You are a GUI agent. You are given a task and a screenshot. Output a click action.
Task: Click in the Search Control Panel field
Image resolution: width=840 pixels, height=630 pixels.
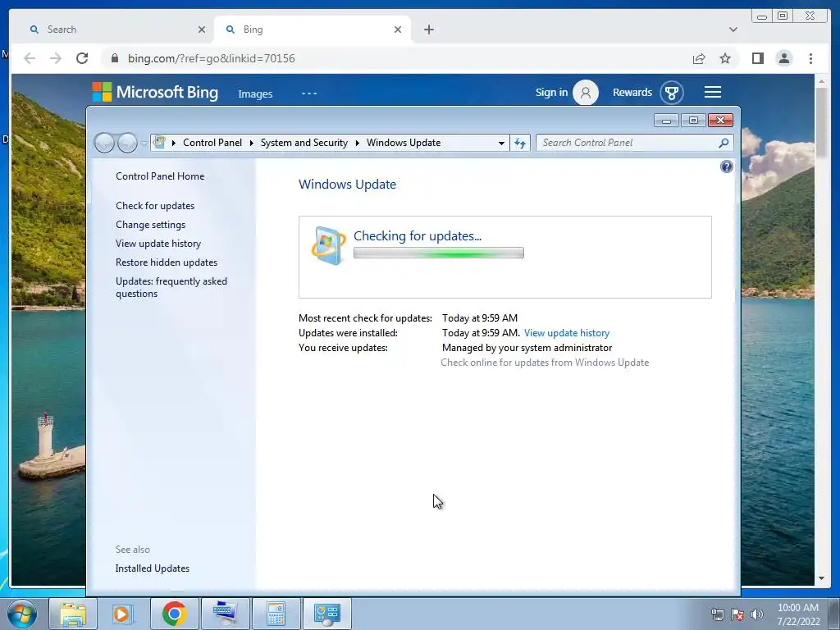(628, 143)
